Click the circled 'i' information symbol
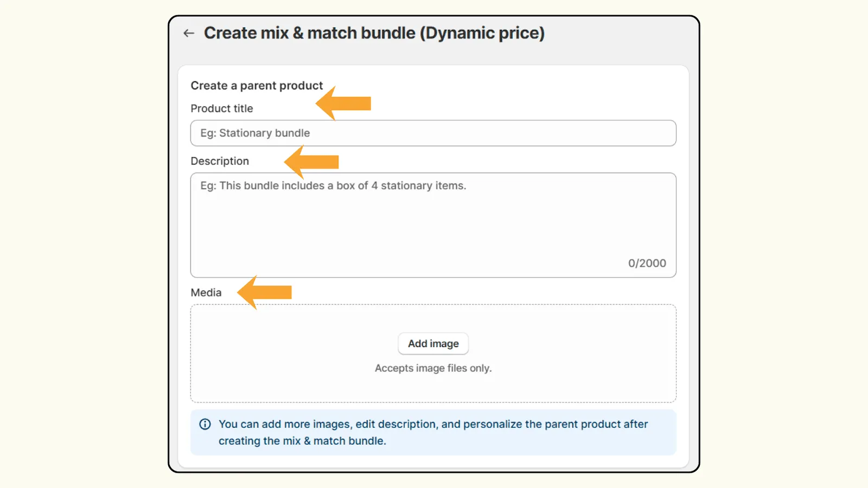868x488 pixels. click(205, 424)
